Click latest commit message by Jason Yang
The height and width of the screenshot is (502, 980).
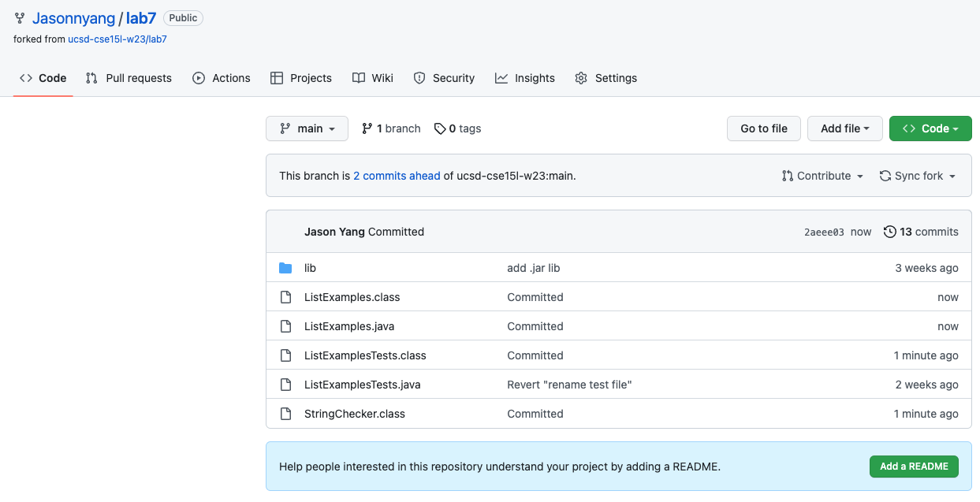click(x=396, y=232)
